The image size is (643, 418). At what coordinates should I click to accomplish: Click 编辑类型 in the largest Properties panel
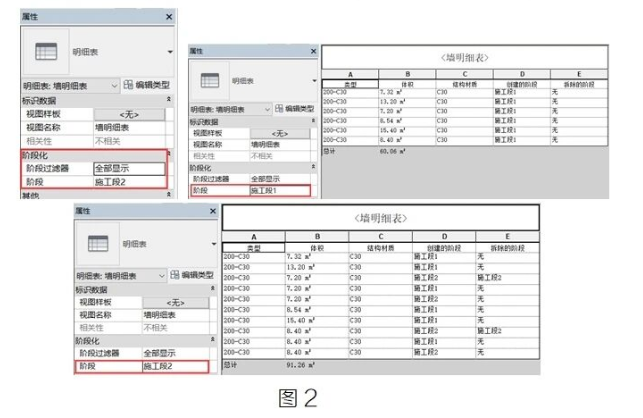(147, 85)
